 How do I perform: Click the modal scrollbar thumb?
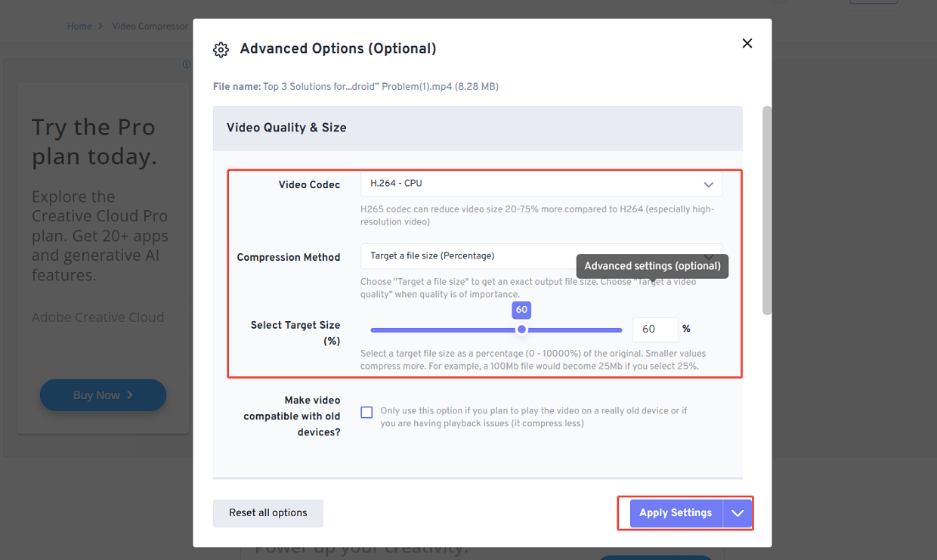(767, 208)
